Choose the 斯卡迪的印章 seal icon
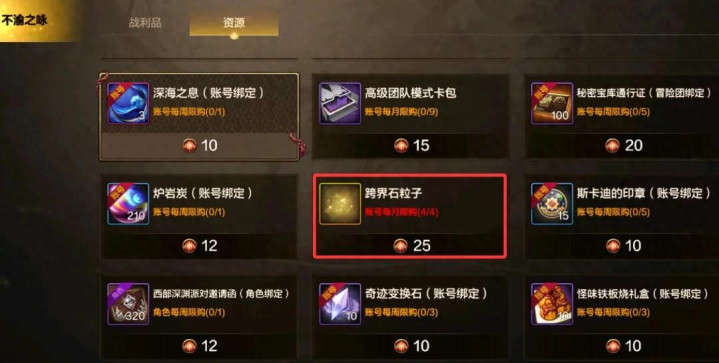This screenshot has height=363, width=719. (x=552, y=204)
